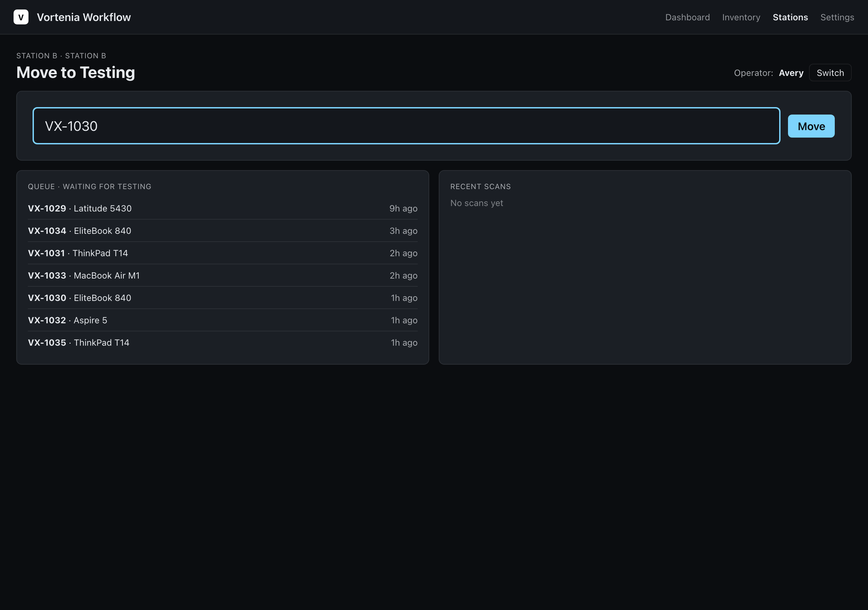
Task: Select queue row VX-1034 EliteBook 840
Action: pos(223,230)
